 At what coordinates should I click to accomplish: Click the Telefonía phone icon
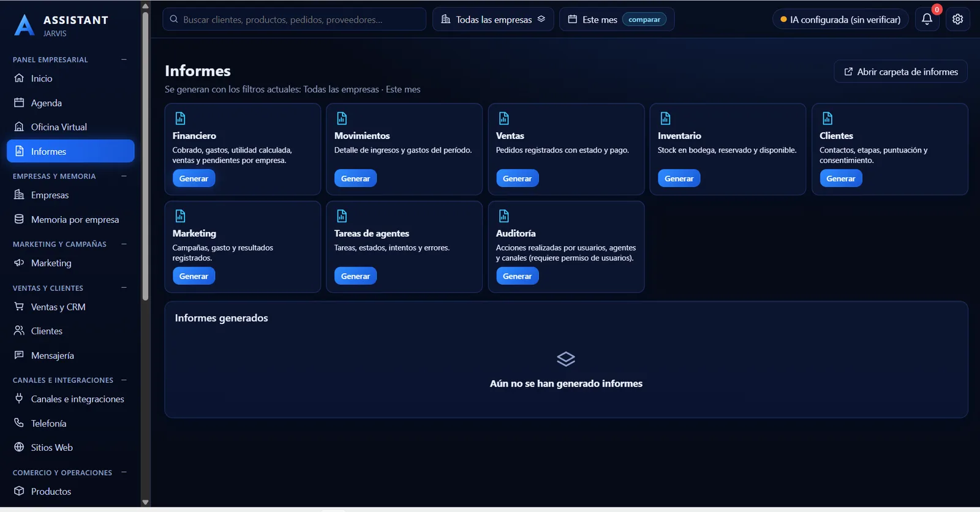pos(19,423)
